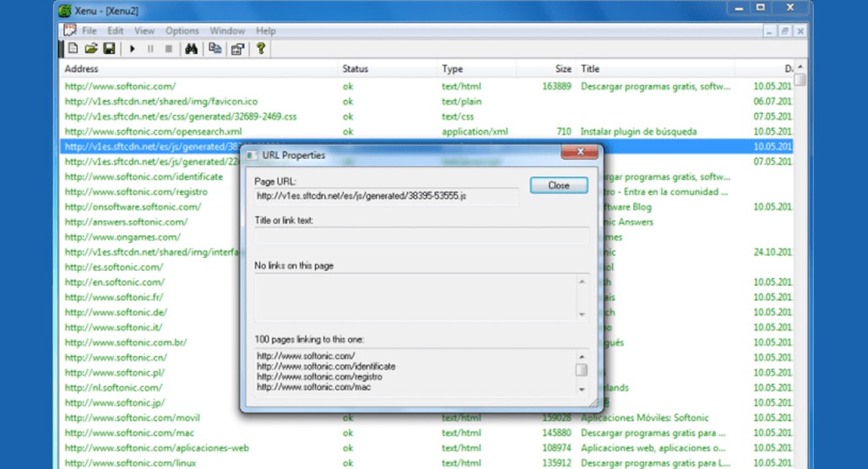Click the Close button in URL Properties

click(x=559, y=186)
